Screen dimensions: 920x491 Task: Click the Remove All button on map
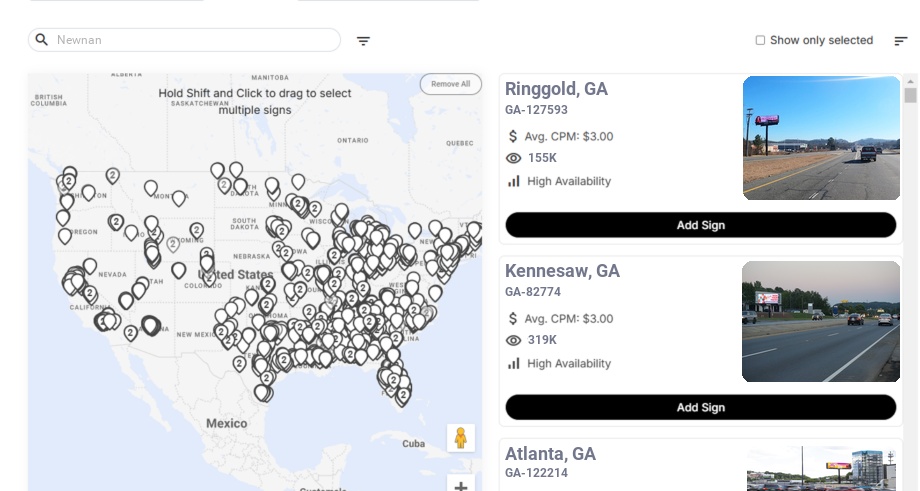pyautogui.click(x=450, y=84)
